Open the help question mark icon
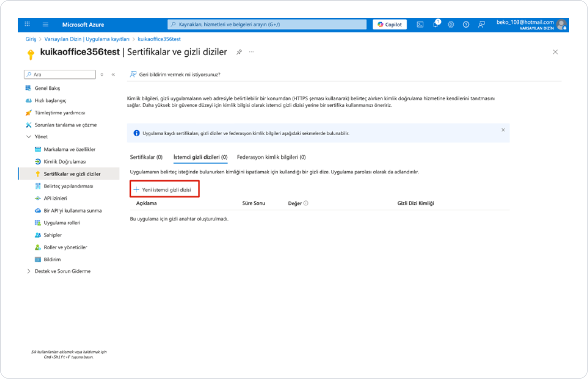Screen dimensions: 588x379 pyautogui.click(x=466, y=25)
